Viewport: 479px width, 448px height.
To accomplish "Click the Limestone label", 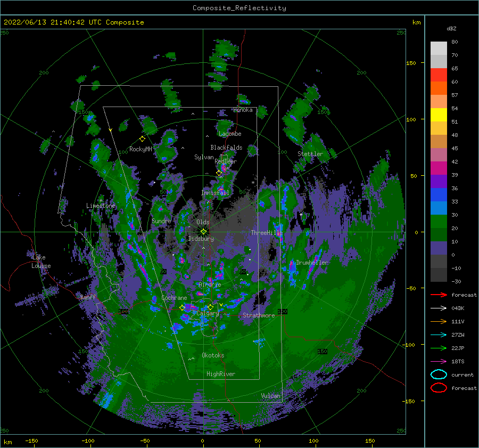I will tap(101, 206).
